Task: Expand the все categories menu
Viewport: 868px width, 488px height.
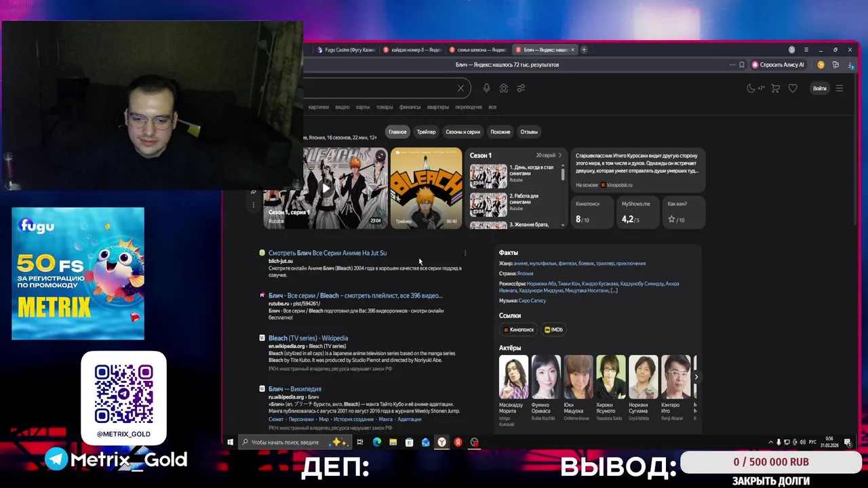Action: click(x=492, y=107)
